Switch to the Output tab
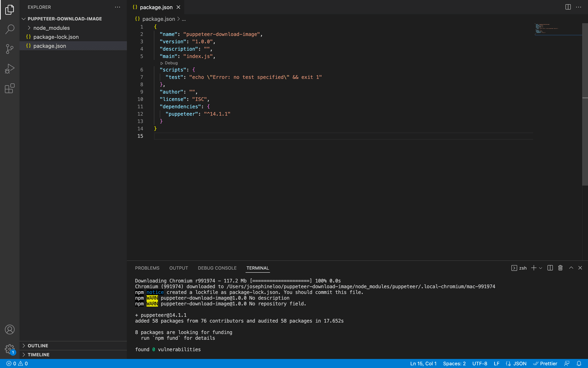 coord(178,268)
